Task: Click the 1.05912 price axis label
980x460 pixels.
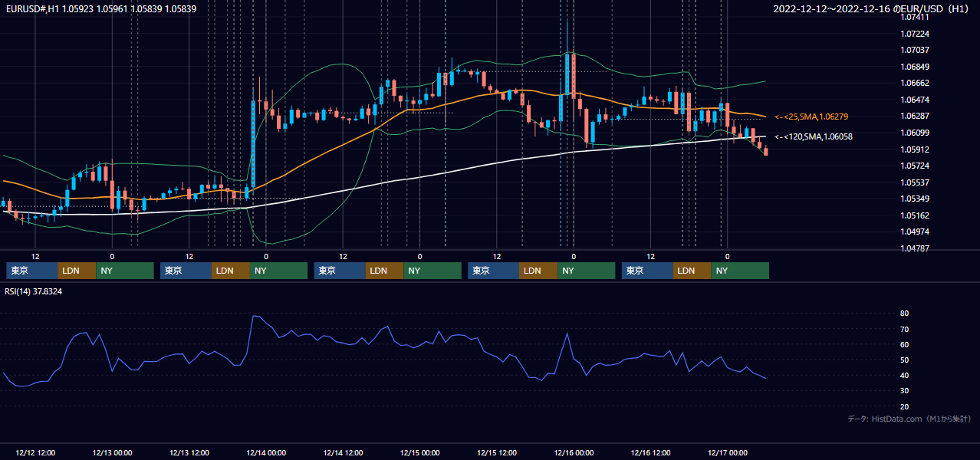Action: coord(915,149)
